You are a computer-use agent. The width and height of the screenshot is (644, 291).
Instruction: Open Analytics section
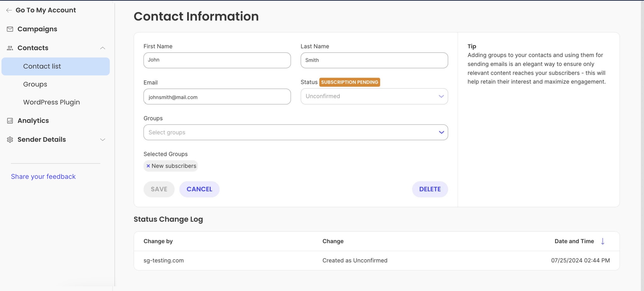click(x=33, y=121)
